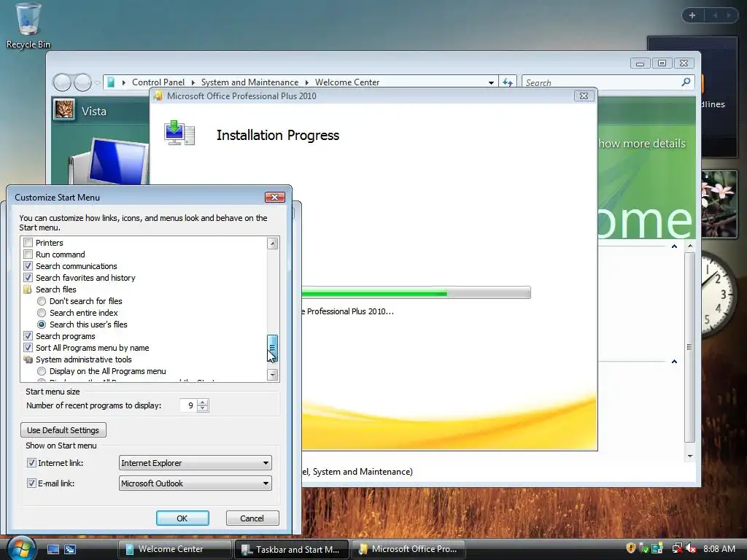Increase number of recent programs spinner

203,402
